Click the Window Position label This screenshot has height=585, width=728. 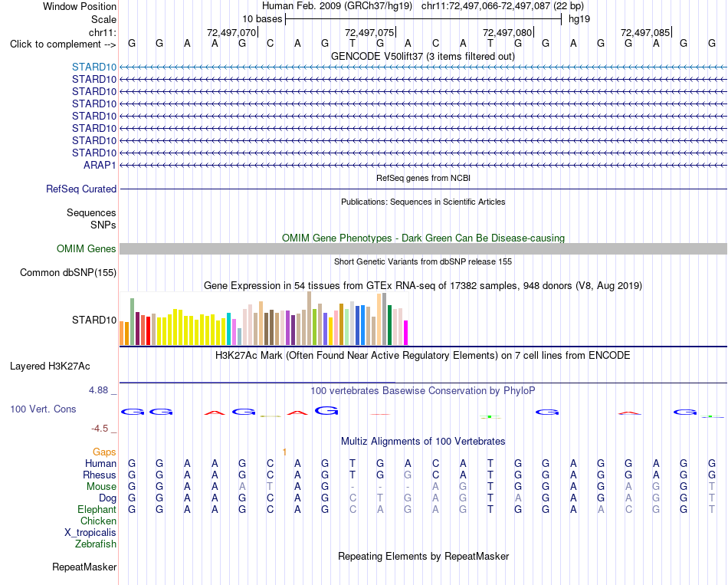pos(80,6)
